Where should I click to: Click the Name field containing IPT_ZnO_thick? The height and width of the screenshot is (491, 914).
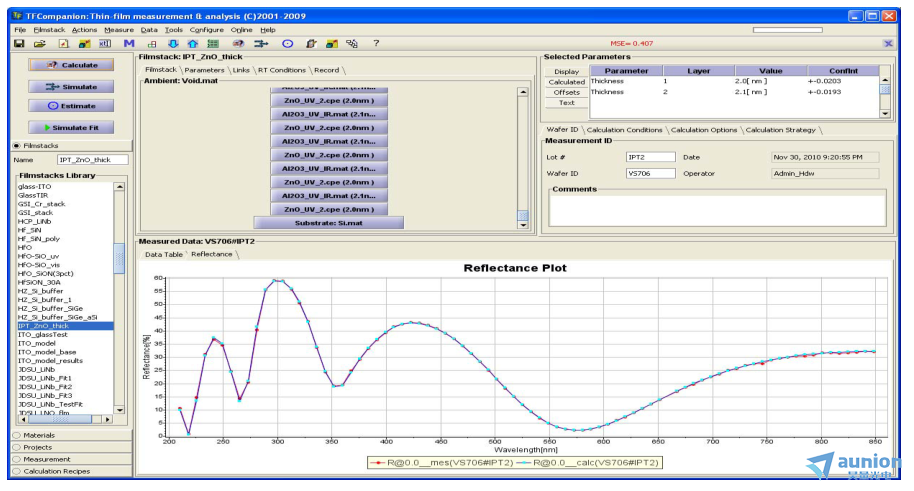pyautogui.click(x=93, y=160)
